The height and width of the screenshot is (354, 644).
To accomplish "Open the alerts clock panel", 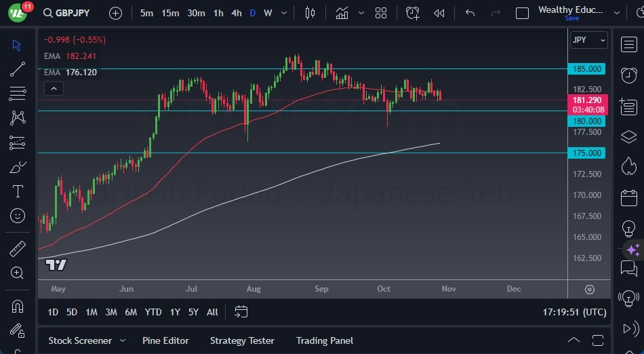I will point(629,75).
